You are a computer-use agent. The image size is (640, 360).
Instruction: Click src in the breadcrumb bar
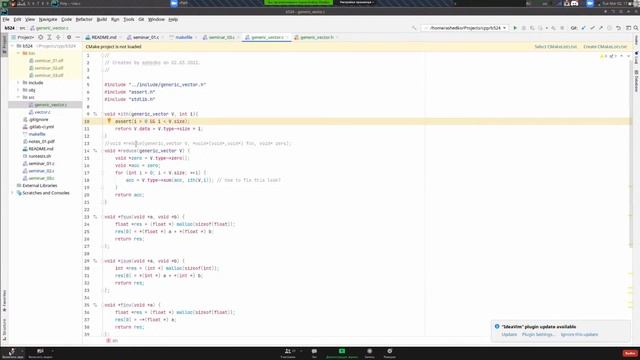click(22, 28)
